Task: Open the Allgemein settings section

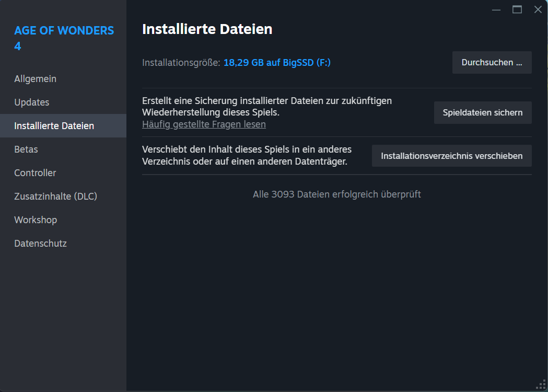Action: (63, 79)
